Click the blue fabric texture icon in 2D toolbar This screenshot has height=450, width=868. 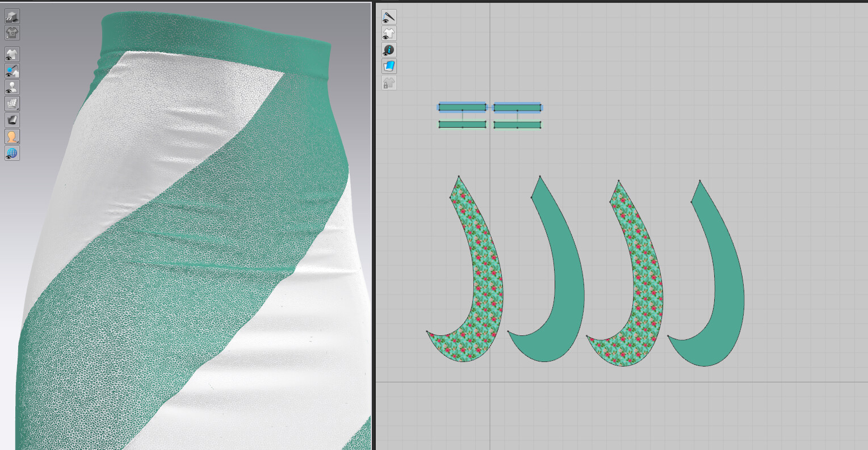pyautogui.click(x=389, y=66)
